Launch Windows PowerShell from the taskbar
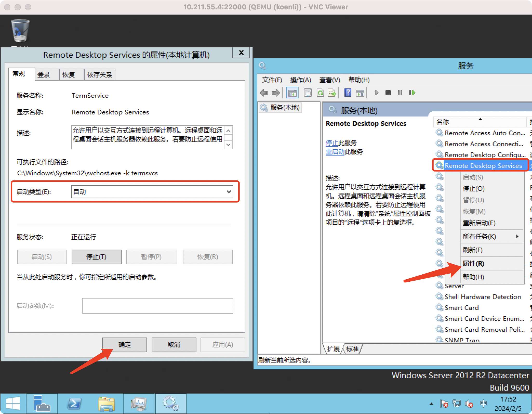The height and width of the screenshot is (414, 532). click(75, 403)
